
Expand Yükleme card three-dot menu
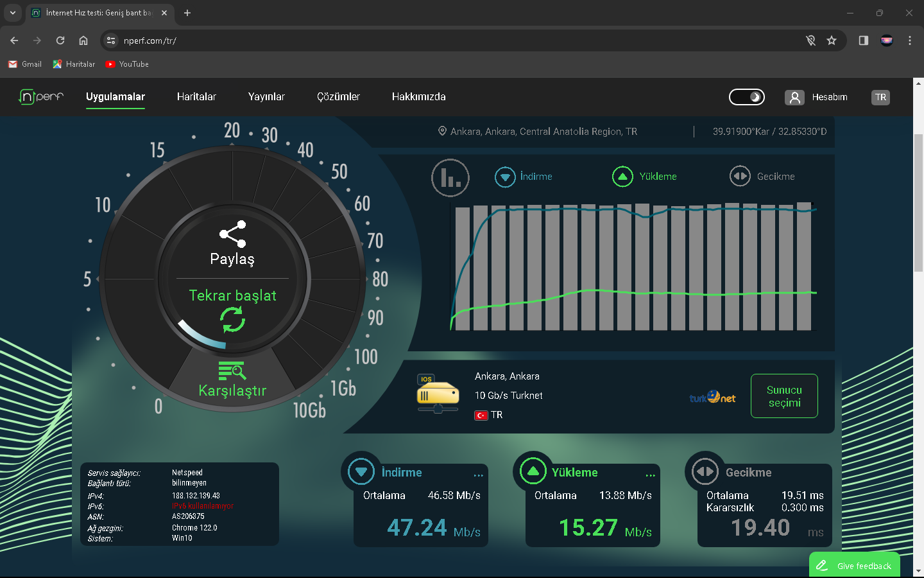(x=650, y=475)
